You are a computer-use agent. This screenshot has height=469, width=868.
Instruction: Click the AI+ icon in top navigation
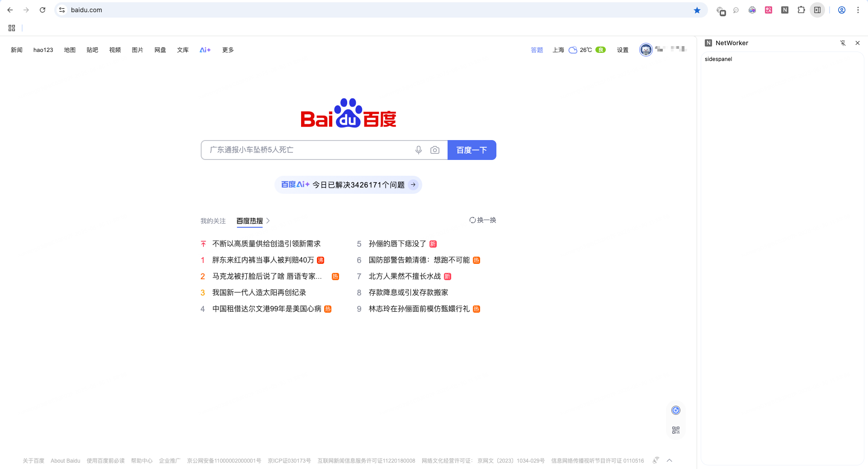205,50
